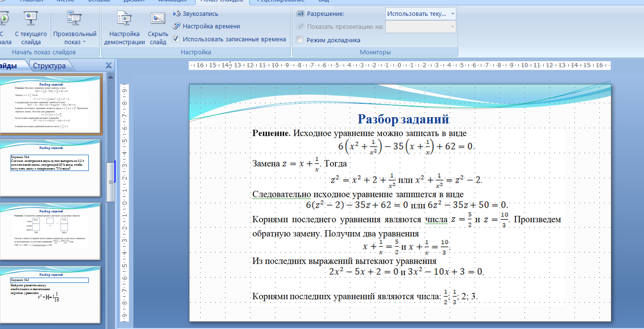Viewport: 644px width, 329px height.
Task: Expand the Разрешение resolution dropdown
Action: pyautogui.click(x=453, y=14)
